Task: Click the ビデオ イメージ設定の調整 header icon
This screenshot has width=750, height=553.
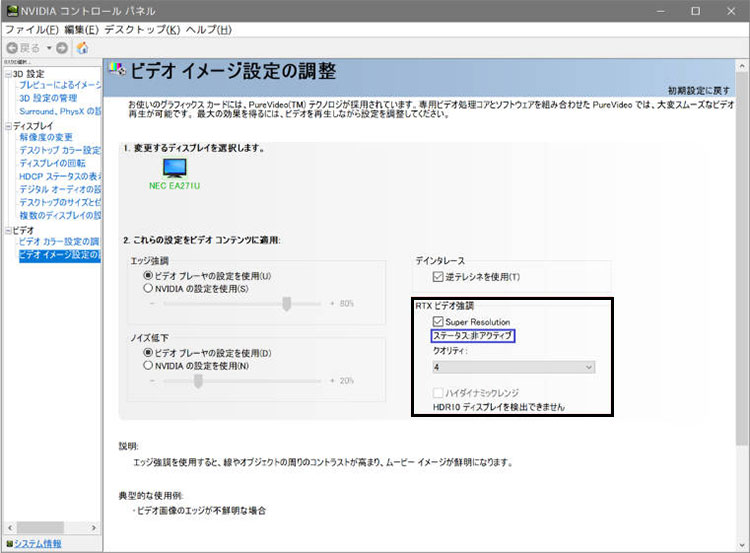Action: tap(117, 70)
